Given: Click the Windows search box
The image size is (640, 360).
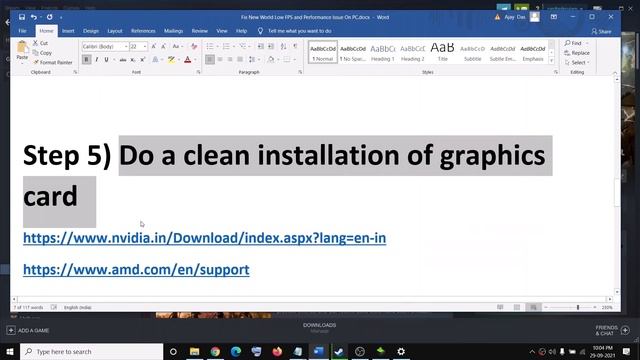Looking at the screenshot, I should pos(91,351).
